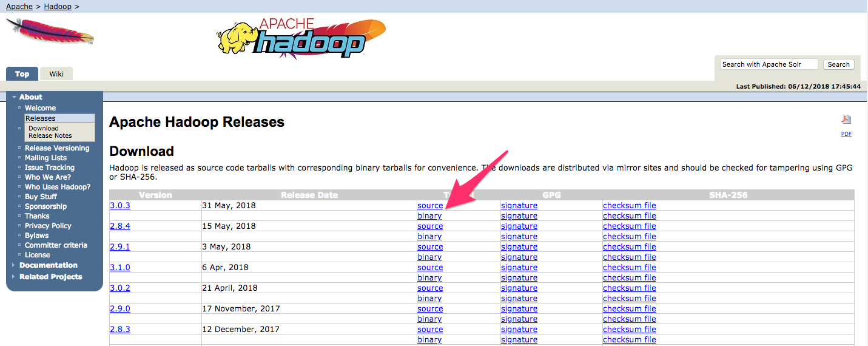
Task: Open Privacy Policy in sidebar
Action: tap(48, 226)
